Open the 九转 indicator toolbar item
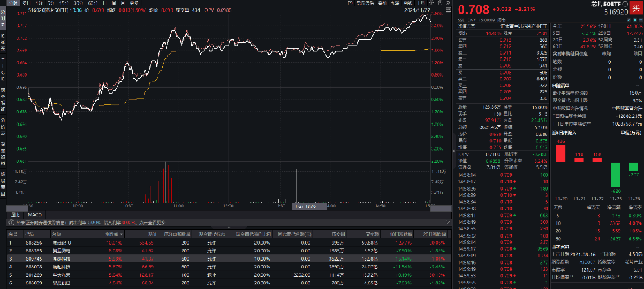This screenshot has width=644, height=289. (395, 3)
